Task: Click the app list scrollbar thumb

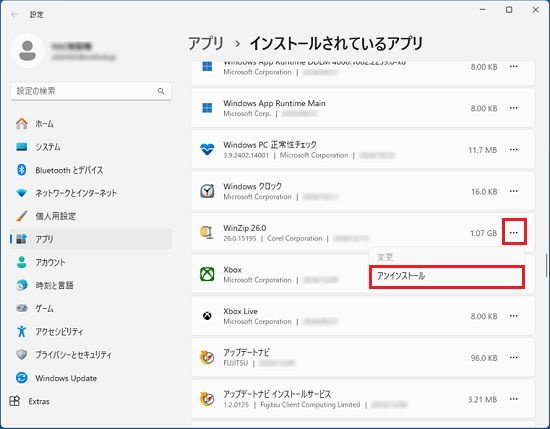Action: coord(546,265)
